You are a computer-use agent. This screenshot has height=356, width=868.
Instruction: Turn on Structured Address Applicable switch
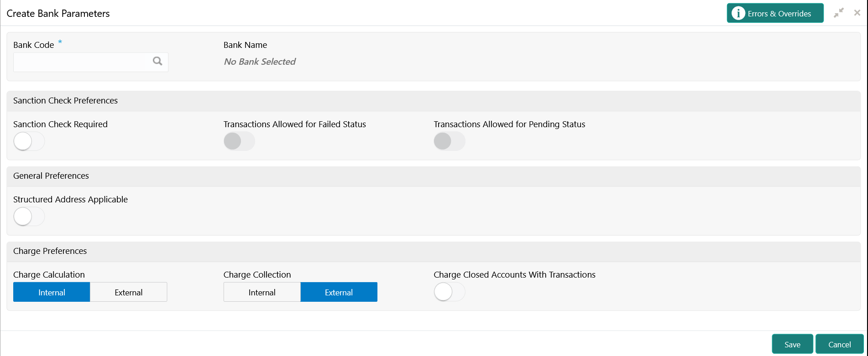[x=29, y=217]
